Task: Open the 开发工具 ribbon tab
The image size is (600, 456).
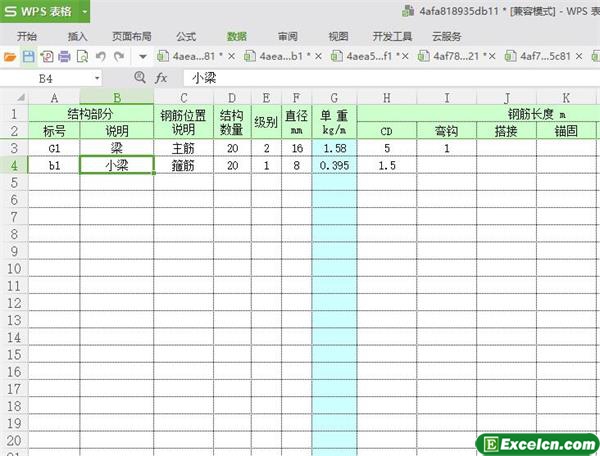Action: tap(392, 36)
